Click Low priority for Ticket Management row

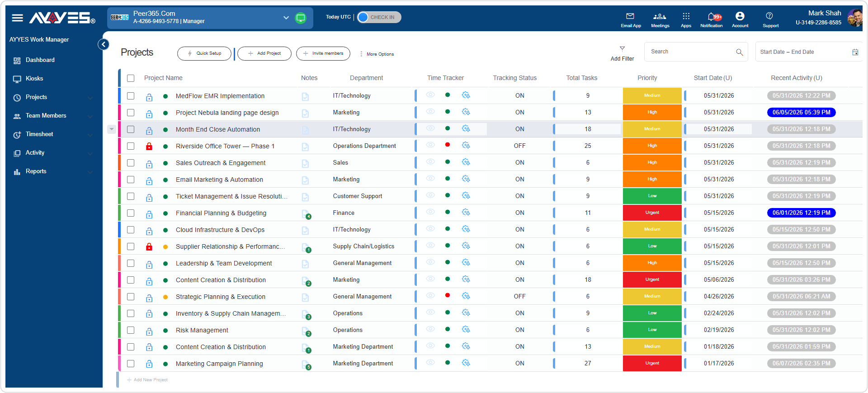click(652, 196)
